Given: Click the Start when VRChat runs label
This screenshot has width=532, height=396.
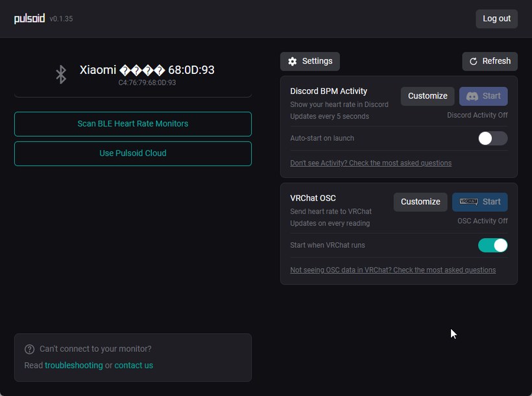Looking at the screenshot, I should 328,245.
